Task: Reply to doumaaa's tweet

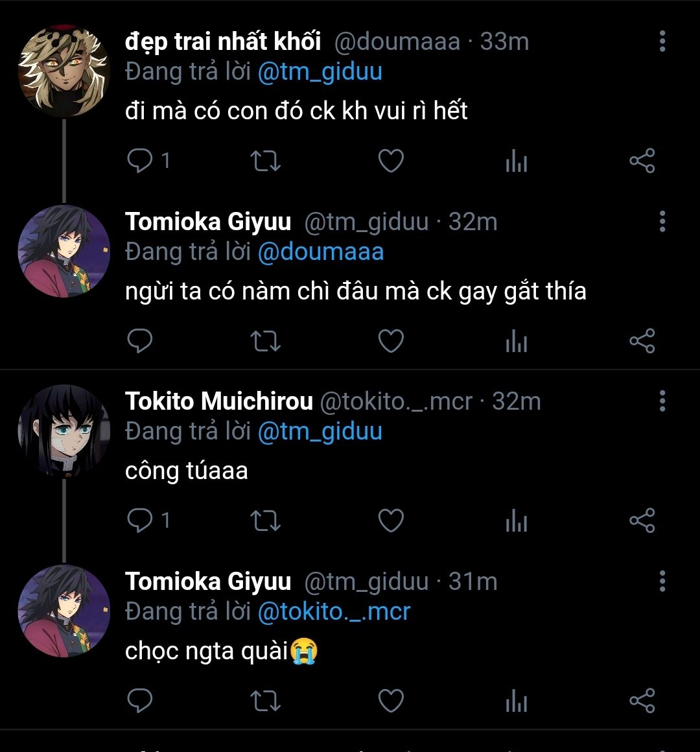Action: click(x=140, y=160)
